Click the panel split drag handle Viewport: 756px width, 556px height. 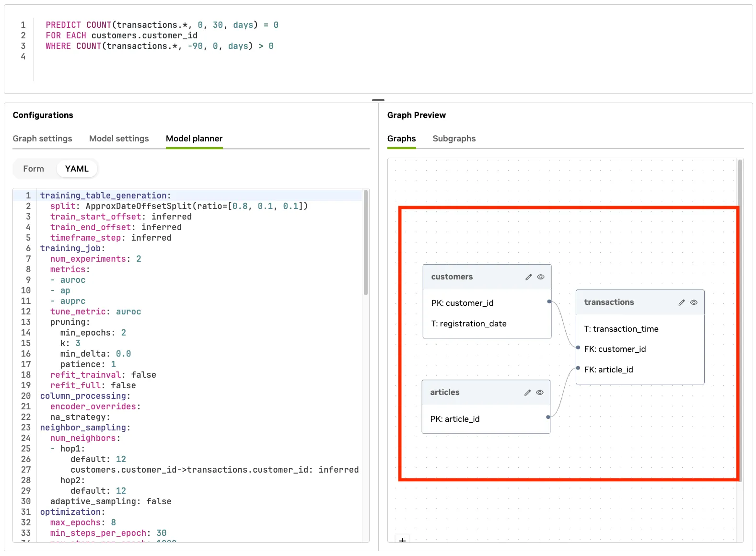point(378,100)
